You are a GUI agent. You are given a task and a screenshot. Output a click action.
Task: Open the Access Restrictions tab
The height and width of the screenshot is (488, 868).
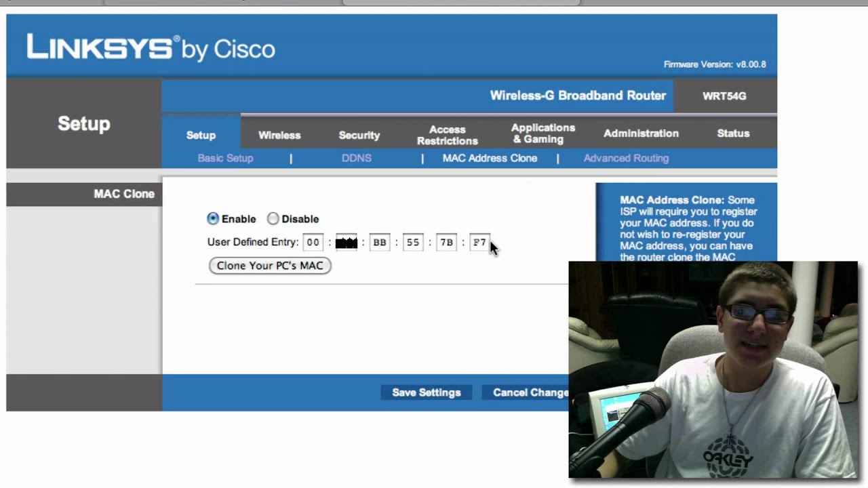click(x=448, y=135)
